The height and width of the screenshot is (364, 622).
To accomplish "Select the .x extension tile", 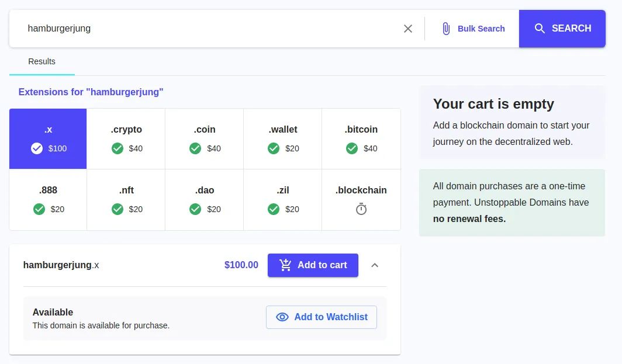I will click(48, 139).
